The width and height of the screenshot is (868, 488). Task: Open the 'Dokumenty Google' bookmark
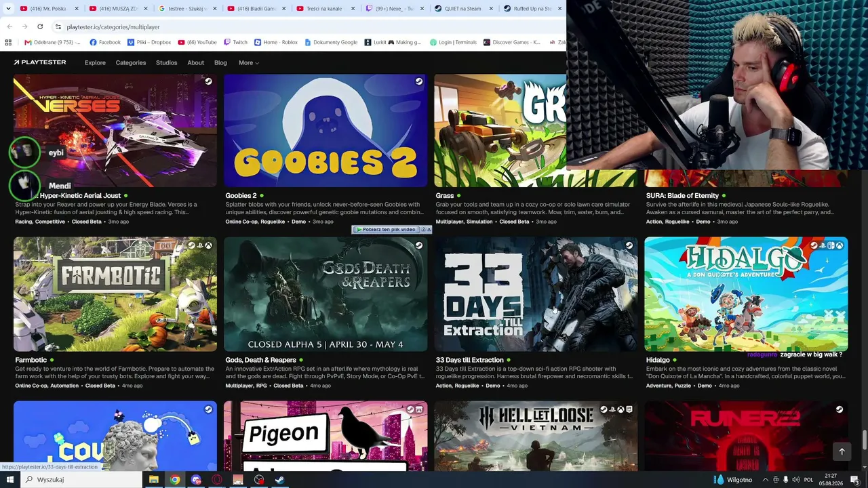331,42
